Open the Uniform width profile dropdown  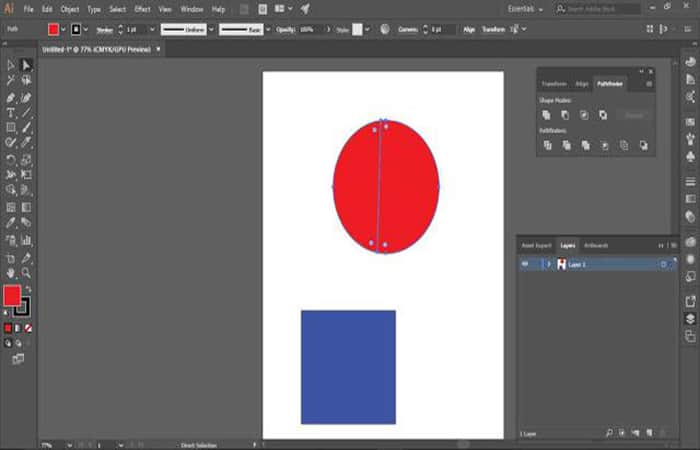pyautogui.click(x=212, y=29)
